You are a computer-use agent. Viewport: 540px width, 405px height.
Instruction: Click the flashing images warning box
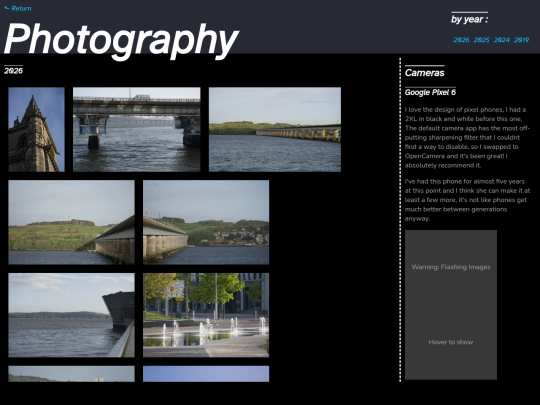451,305
